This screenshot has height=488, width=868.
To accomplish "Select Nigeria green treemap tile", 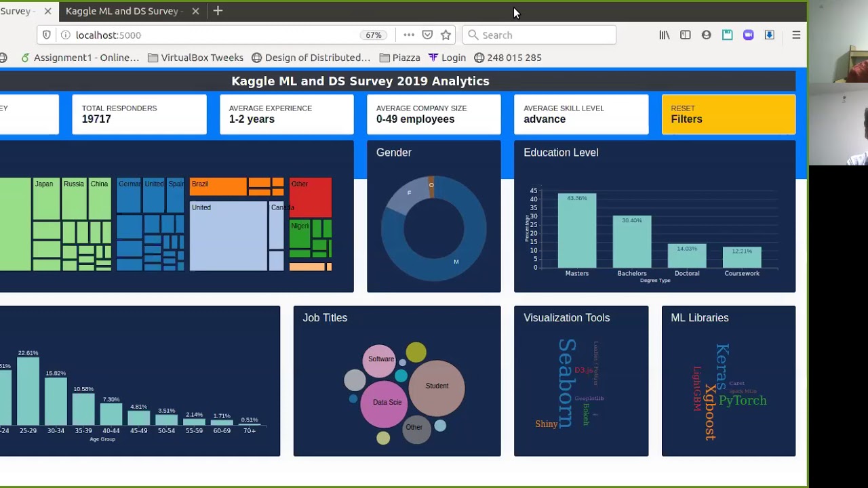I will tap(300, 234).
